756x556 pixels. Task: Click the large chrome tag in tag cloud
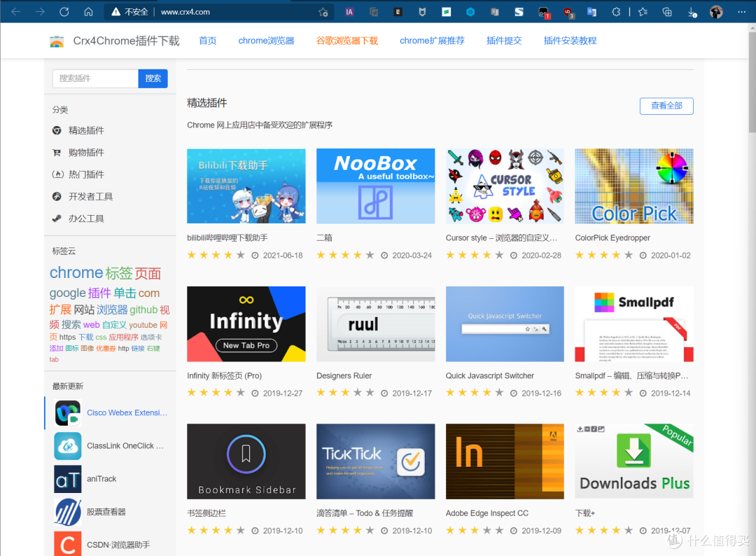[76, 273]
